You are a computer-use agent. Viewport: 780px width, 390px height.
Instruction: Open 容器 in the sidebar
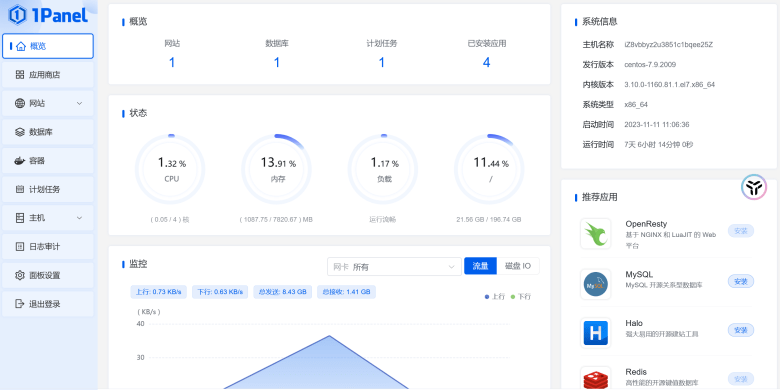point(48,161)
